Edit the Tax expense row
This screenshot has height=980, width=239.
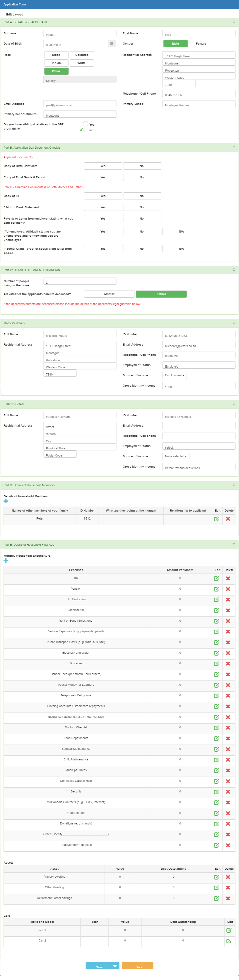[217, 578]
